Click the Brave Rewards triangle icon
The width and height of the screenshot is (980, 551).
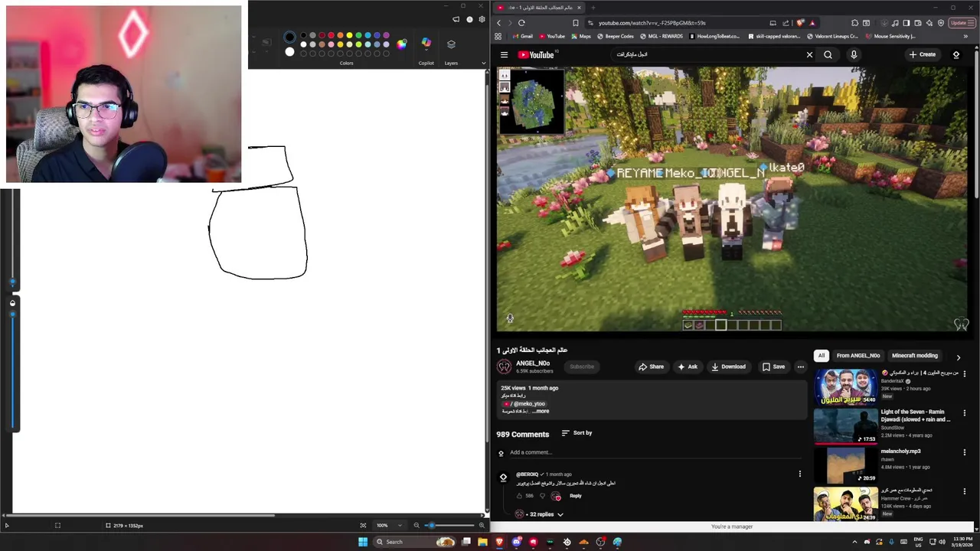tap(812, 23)
